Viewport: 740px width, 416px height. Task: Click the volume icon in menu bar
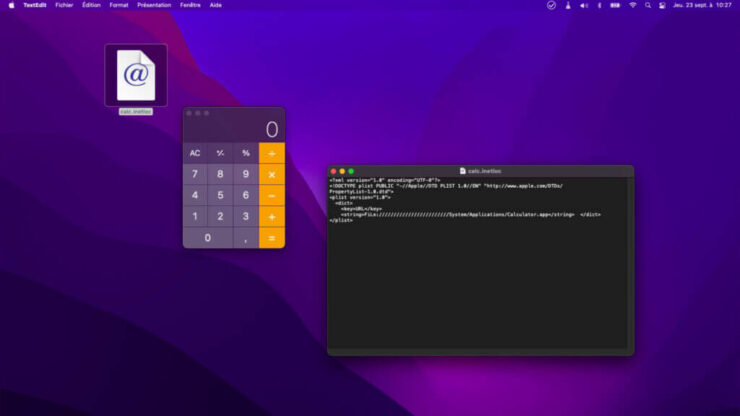[x=582, y=5]
